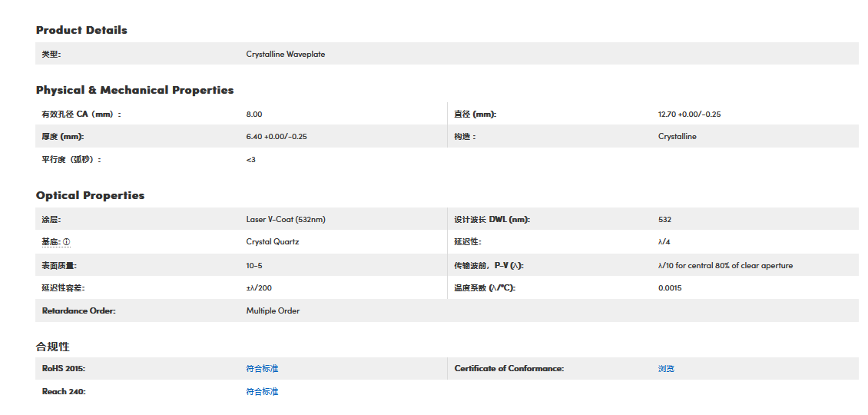This screenshot has height=415, width=868.
Task: Click the 基底 label with dotted underline
Action: 51,242
